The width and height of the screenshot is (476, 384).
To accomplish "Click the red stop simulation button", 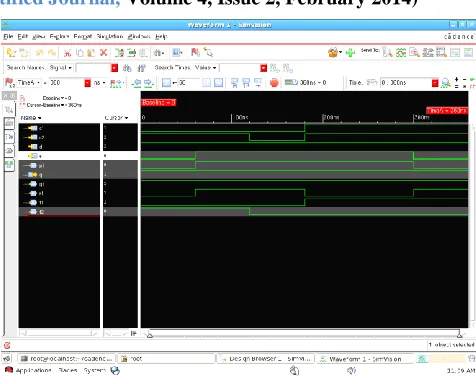I will pos(274,83).
